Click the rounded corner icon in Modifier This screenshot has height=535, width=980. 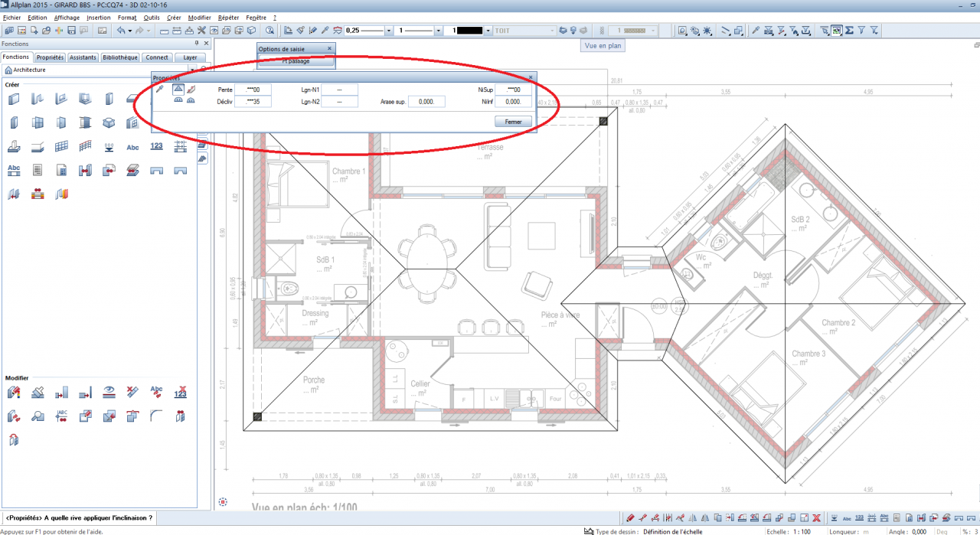pyautogui.click(x=156, y=416)
